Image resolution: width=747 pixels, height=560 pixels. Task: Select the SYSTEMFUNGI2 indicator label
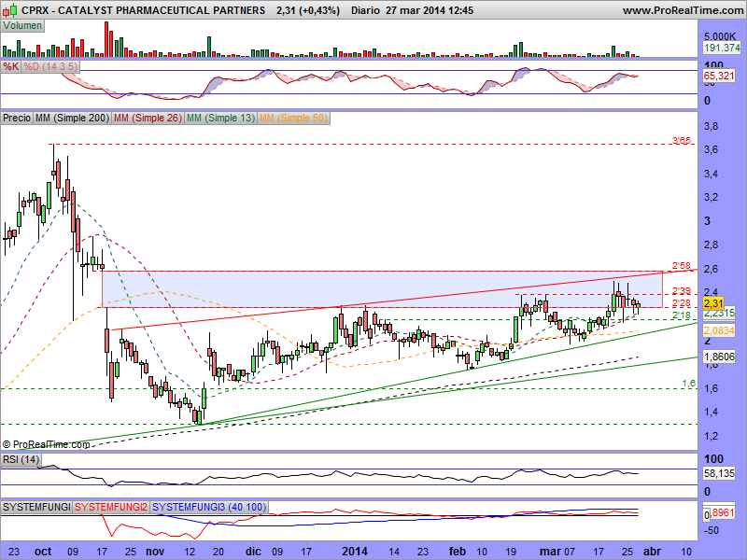pos(111,507)
